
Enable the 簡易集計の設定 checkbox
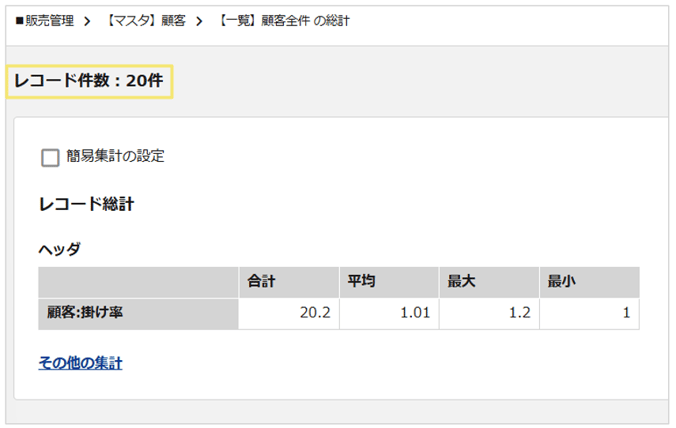pyautogui.click(x=51, y=157)
